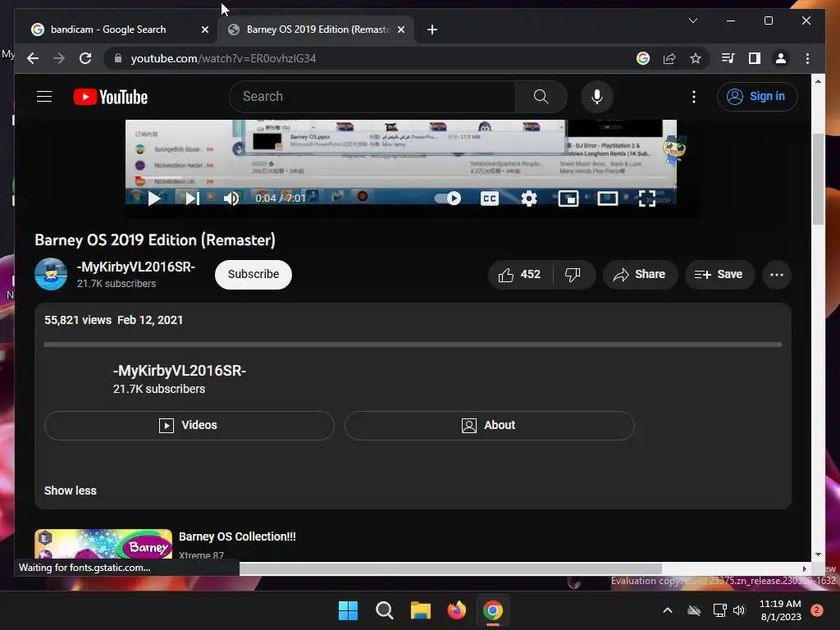View site information lock icon
The image size is (840, 630).
[x=118, y=58]
